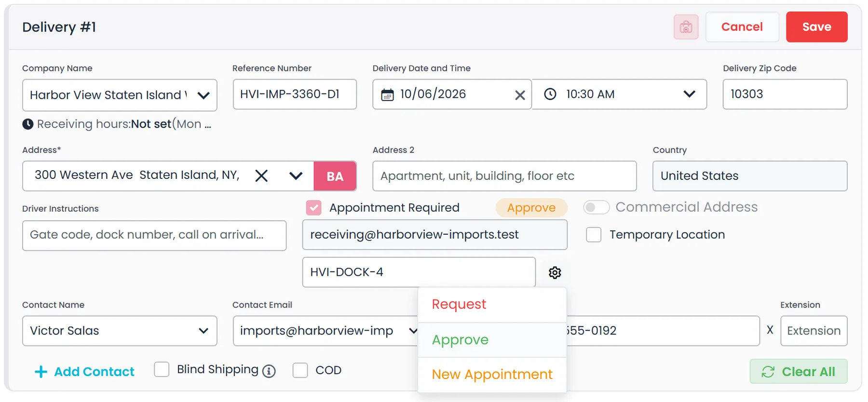Click the Cancel button
The height and width of the screenshot is (402, 868).
pyautogui.click(x=742, y=27)
